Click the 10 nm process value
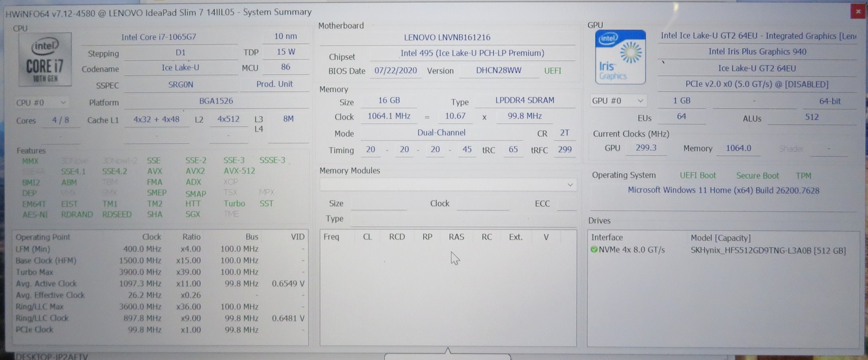Viewport: 868px width, 360px height. tap(285, 36)
